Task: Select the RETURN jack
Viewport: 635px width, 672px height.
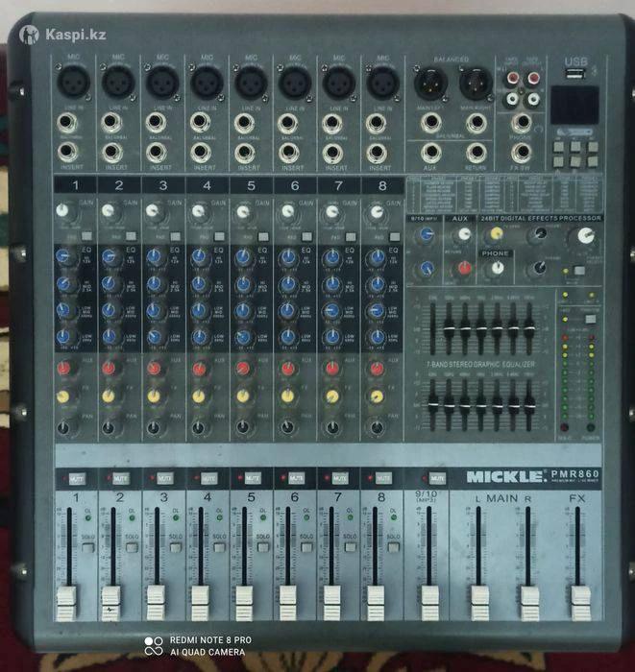Action: 476,153
